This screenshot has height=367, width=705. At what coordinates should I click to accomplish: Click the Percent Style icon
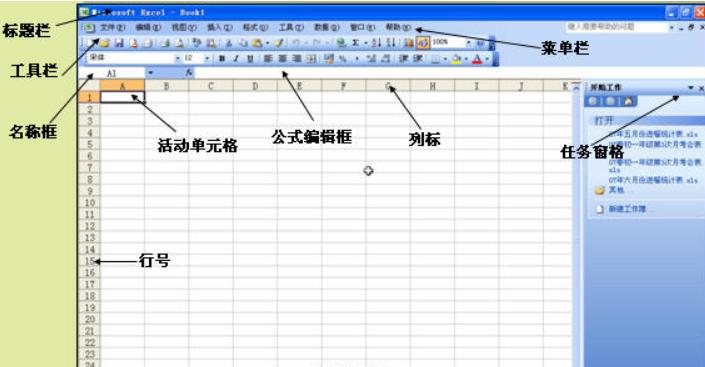(343, 58)
